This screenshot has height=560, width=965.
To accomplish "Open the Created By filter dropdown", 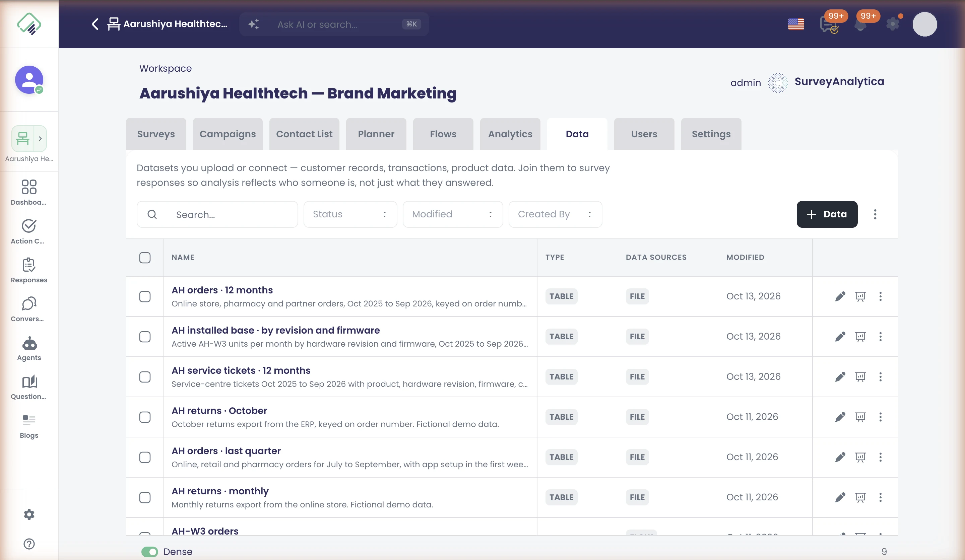I will coord(555,214).
